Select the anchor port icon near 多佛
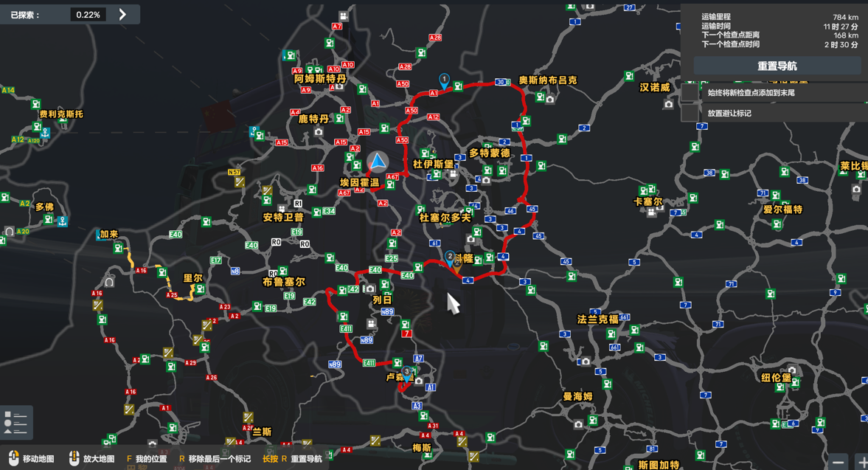Image resolution: width=868 pixels, height=470 pixels. 63,221
